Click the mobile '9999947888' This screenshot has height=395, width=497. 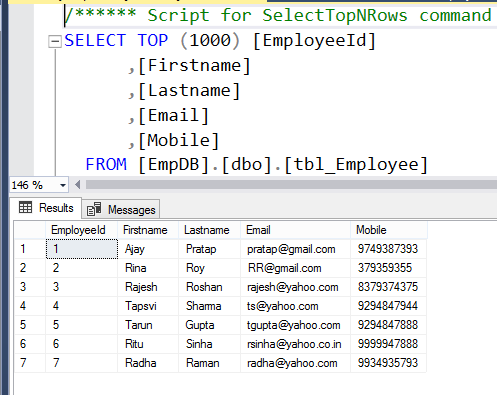coord(388,344)
